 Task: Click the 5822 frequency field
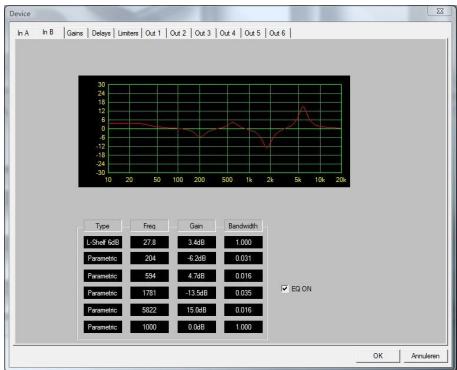[150, 310]
